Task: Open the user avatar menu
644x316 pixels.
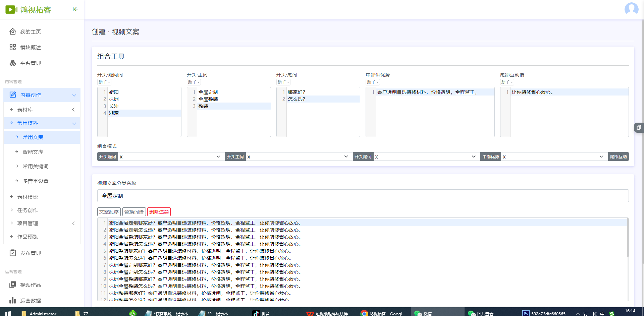Action: pos(631,9)
